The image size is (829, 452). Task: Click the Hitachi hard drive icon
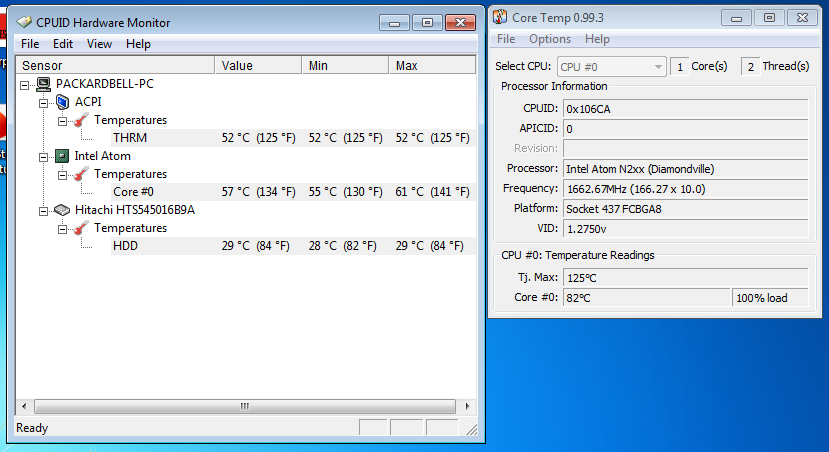[x=62, y=210]
